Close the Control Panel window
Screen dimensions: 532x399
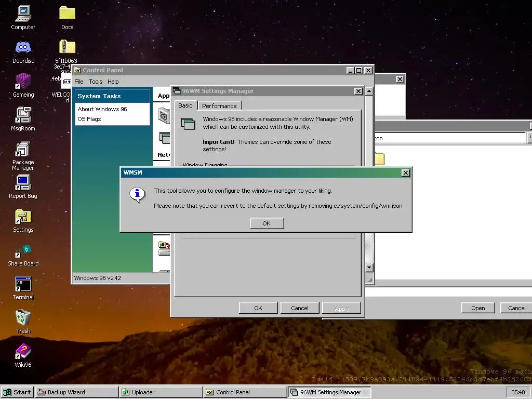tap(368, 70)
